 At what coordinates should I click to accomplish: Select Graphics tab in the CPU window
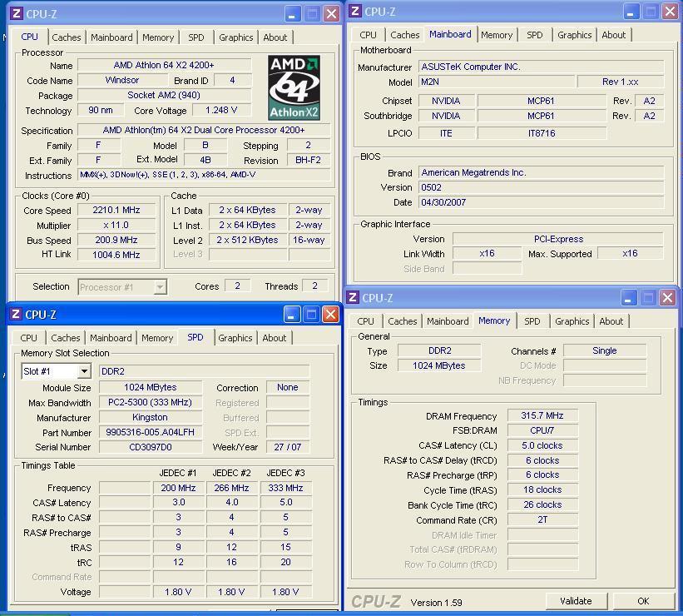click(x=235, y=37)
